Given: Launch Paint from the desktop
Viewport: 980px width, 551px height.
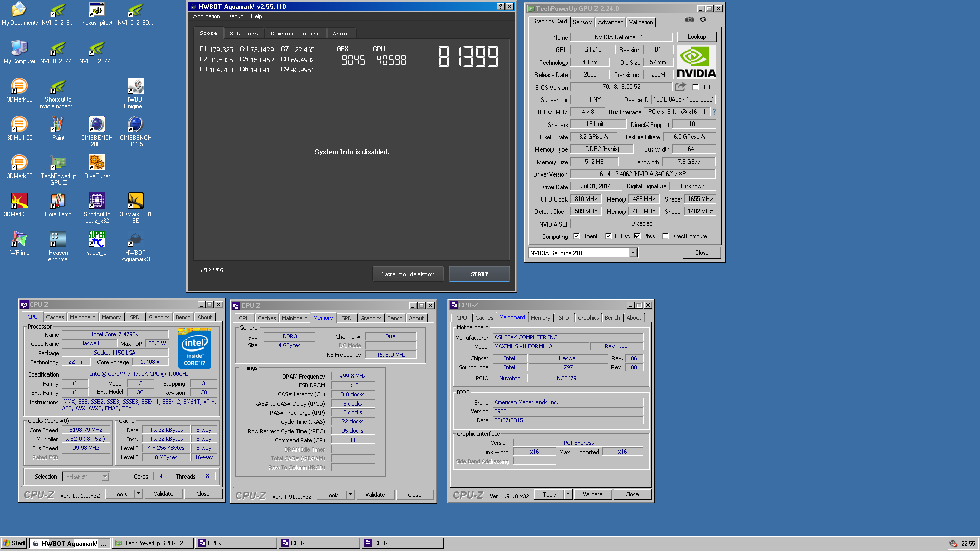Looking at the screenshot, I should click(58, 128).
